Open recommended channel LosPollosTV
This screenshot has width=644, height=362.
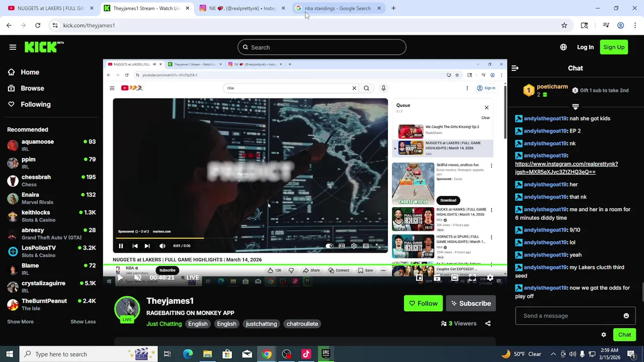(x=51, y=251)
